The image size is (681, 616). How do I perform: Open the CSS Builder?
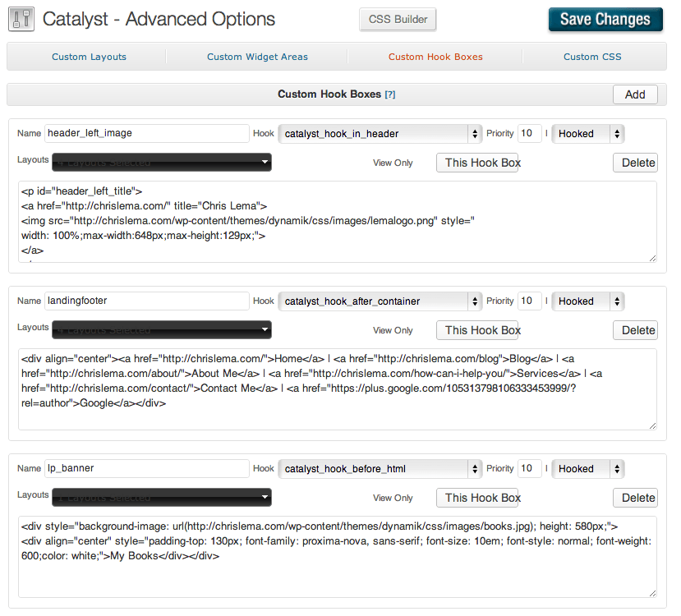pyautogui.click(x=398, y=20)
